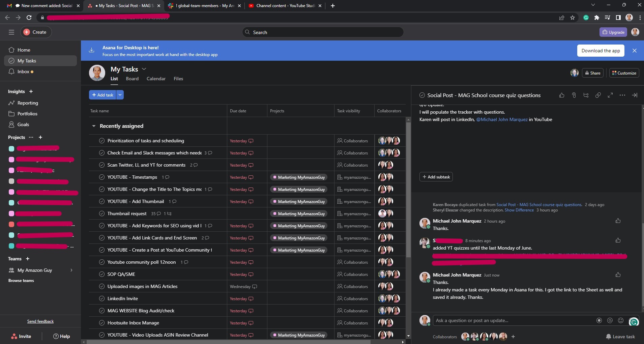Add a collaborator with plus icon

point(513,337)
